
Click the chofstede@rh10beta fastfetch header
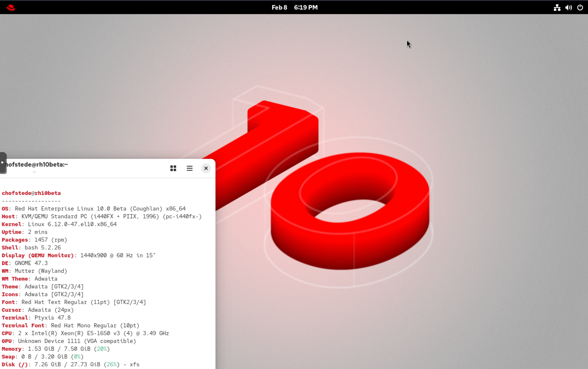[x=31, y=193]
